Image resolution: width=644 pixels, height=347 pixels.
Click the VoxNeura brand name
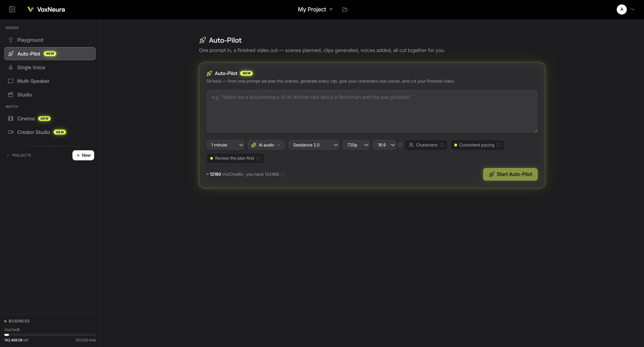(51, 9)
